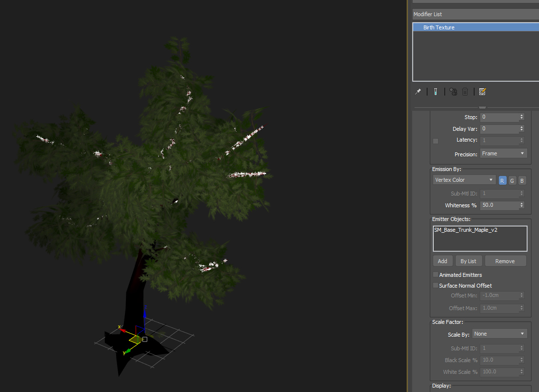Click the Add emitter button
The image size is (539, 392).
pyautogui.click(x=442, y=261)
